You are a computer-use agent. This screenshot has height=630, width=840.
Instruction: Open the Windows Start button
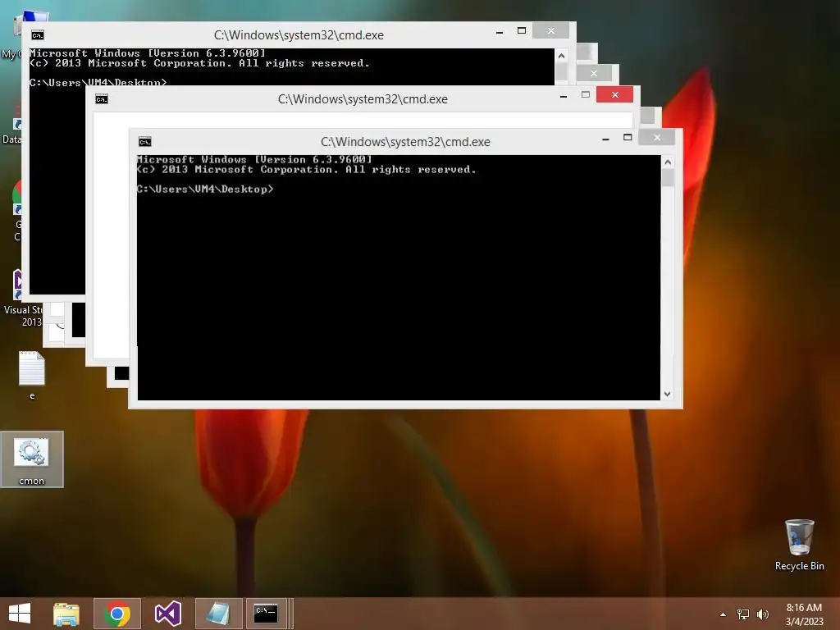click(x=20, y=614)
